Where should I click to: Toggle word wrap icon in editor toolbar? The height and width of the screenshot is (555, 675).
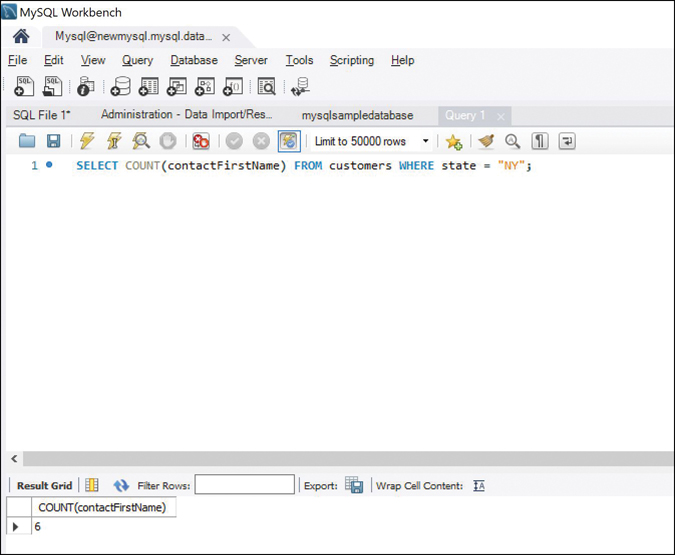pos(567,141)
